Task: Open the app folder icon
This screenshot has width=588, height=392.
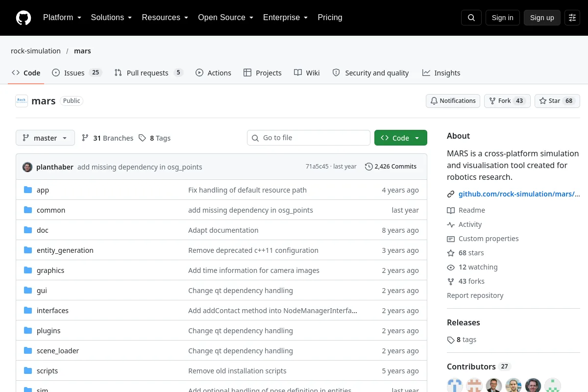Action: [28, 190]
